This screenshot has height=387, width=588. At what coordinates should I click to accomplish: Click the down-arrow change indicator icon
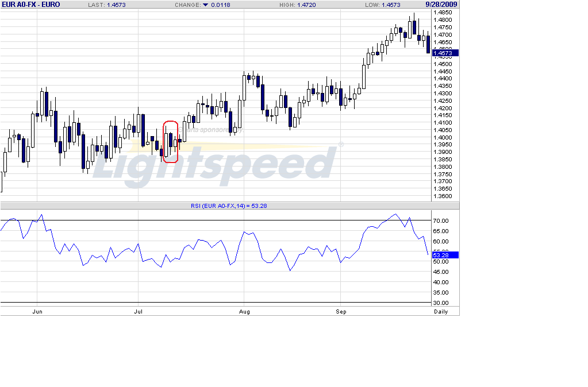[206, 5]
